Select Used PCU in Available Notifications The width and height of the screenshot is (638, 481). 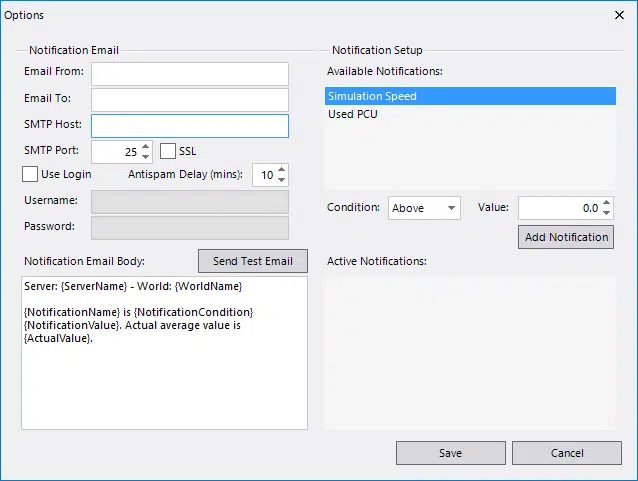[x=470, y=114]
